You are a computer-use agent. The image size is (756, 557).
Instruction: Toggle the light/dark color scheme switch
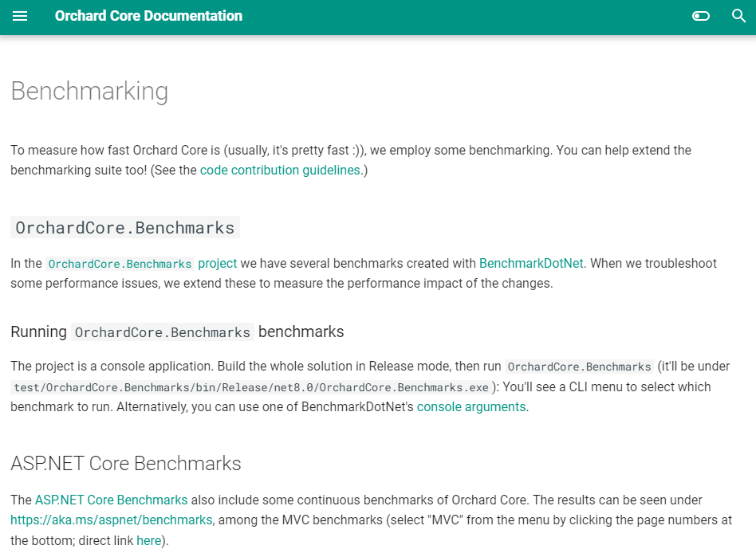tap(700, 16)
